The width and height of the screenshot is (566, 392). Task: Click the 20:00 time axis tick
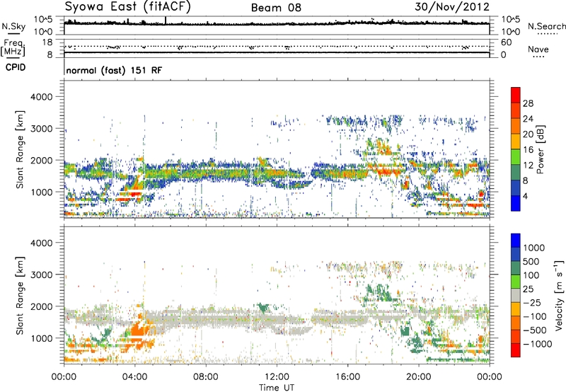pos(419,377)
